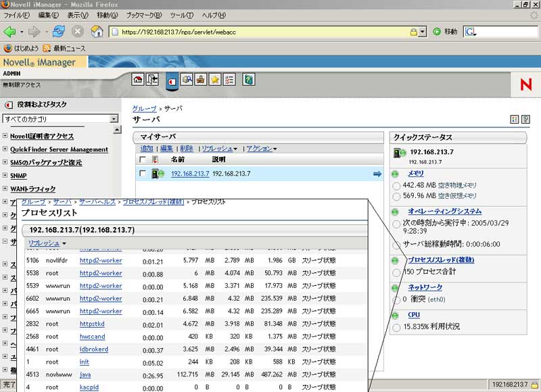
Task: Open the はじめよう bookmark
Action: click(22, 48)
